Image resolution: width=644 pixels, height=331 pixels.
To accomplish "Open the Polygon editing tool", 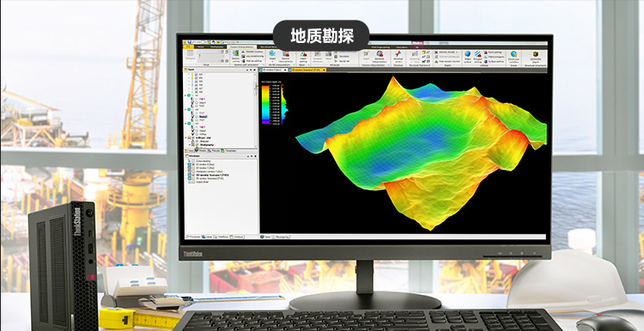I will coord(477,53).
